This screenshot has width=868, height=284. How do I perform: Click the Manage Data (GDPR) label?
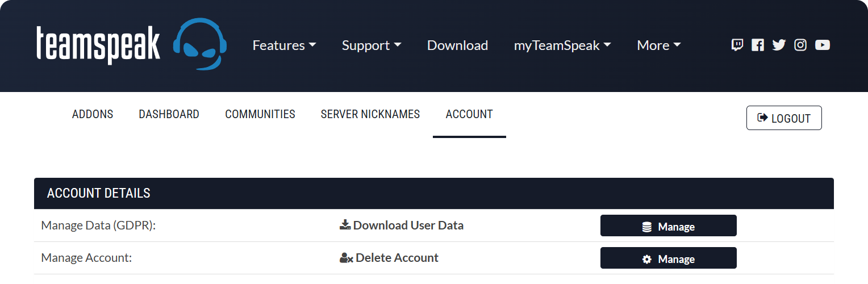98,225
